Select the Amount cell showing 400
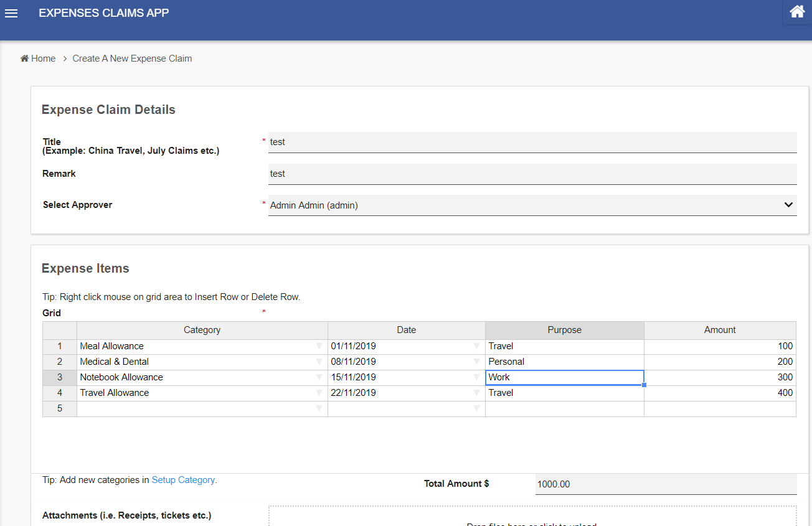 (x=719, y=393)
